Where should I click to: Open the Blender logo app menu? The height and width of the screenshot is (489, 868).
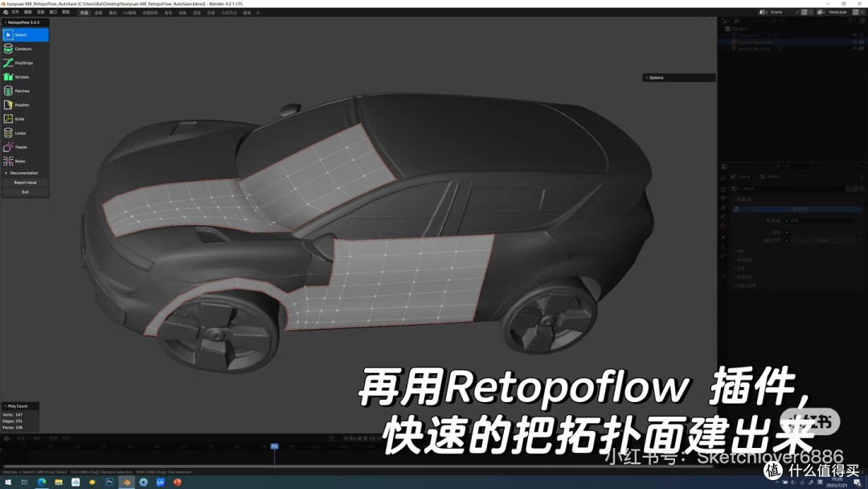point(6,12)
